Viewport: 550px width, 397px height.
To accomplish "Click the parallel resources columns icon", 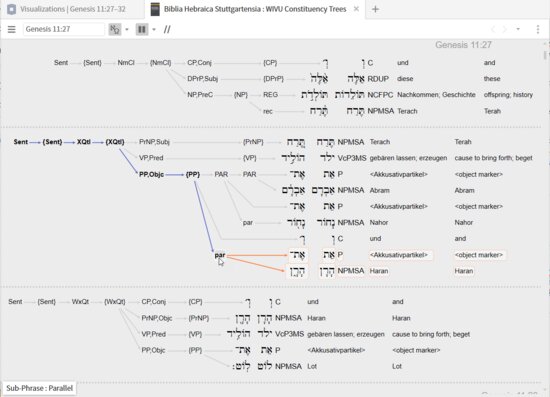I will tap(142, 29).
